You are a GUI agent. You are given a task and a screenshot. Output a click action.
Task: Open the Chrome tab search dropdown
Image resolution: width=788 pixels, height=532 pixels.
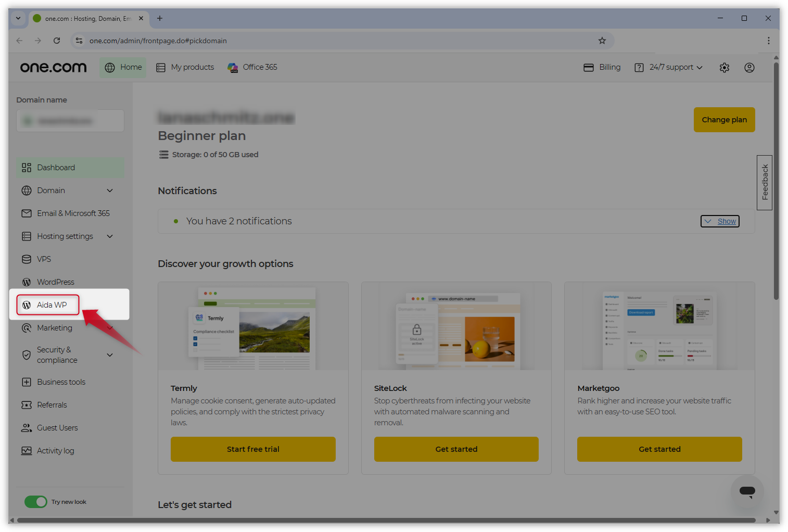[18, 18]
